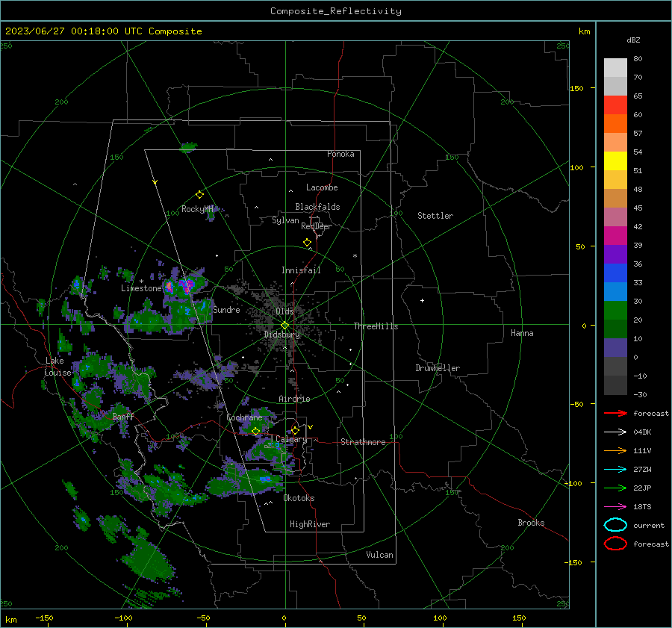
Task: Click the dBZ legend heading
Action: (633, 40)
